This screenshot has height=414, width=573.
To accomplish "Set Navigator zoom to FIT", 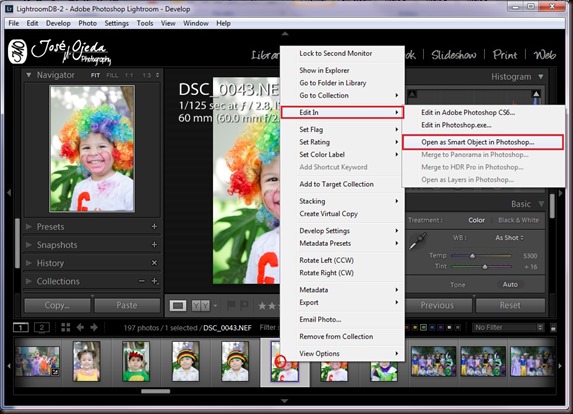I will [95, 75].
